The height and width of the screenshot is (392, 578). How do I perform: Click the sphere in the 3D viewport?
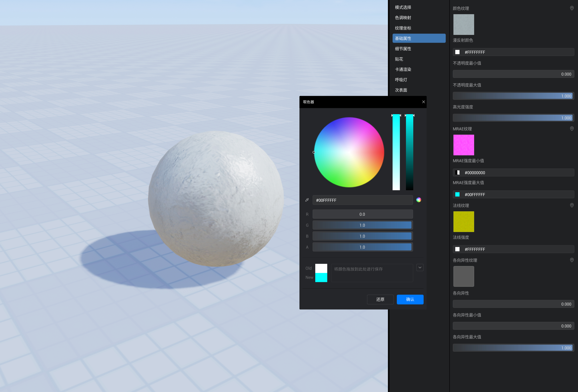[216, 199]
